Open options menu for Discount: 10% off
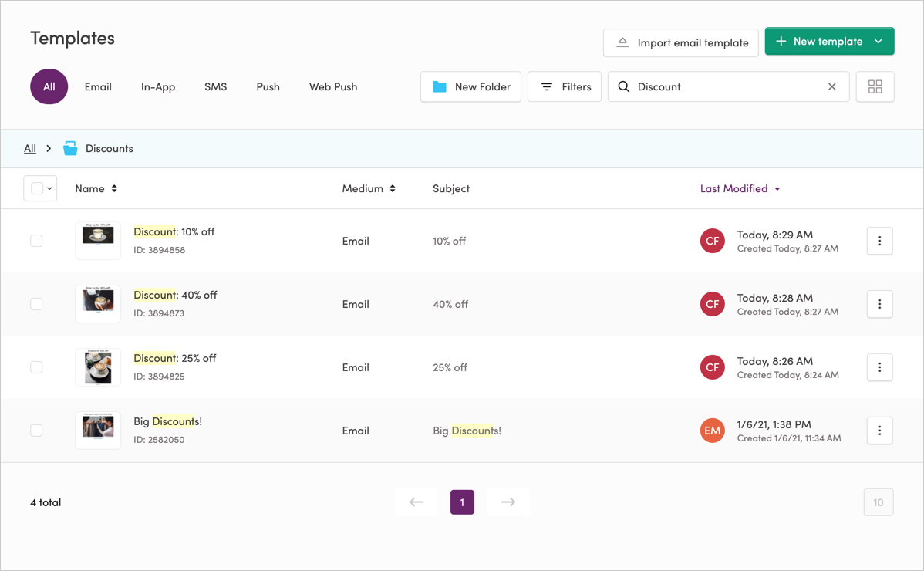924x571 pixels. coord(880,241)
